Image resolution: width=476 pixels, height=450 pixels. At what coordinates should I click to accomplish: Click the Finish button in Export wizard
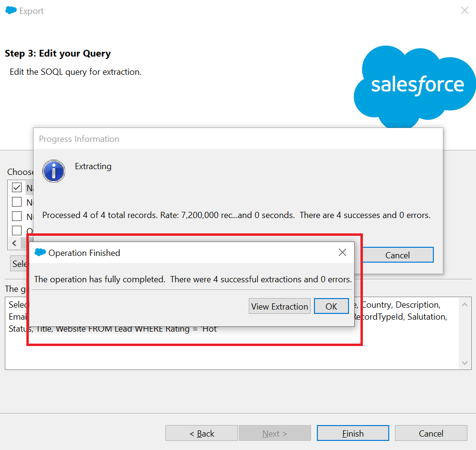[353, 433]
